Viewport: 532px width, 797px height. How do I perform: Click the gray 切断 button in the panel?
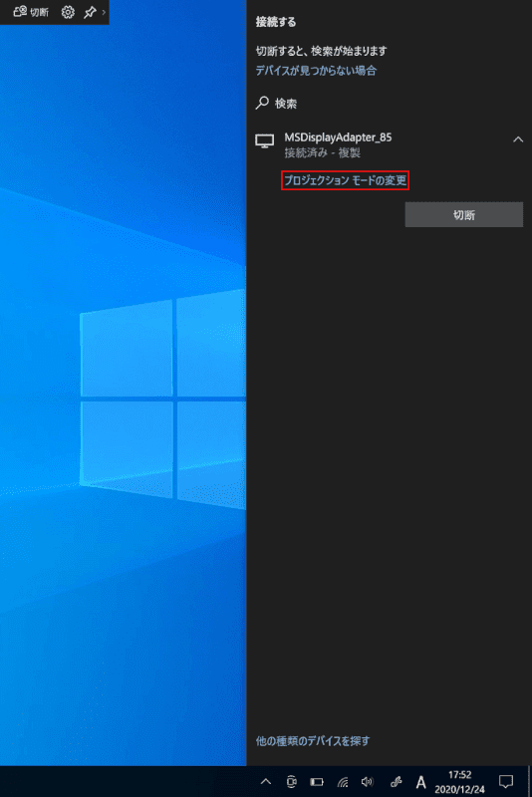click(x=464, y=214)
